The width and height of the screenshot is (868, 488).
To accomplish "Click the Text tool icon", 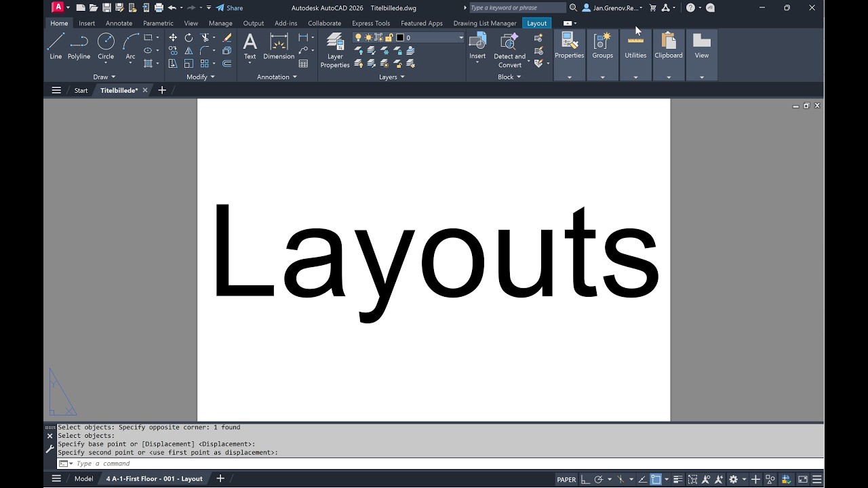I will click(250, 46).
